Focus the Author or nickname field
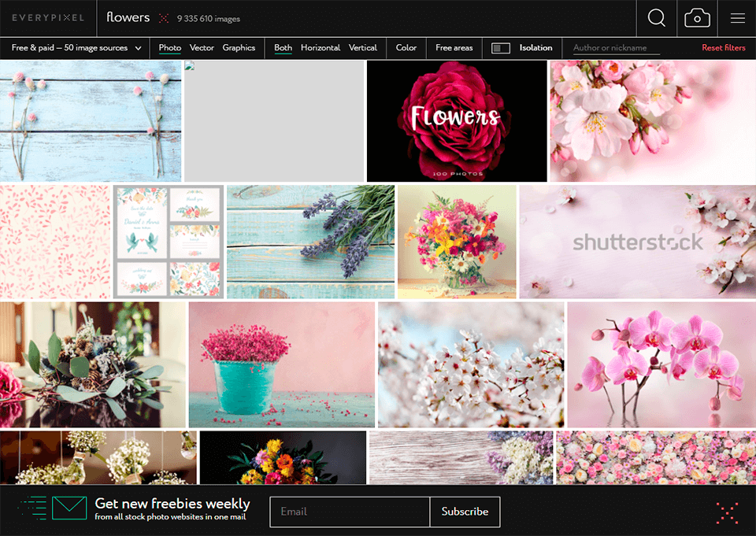 616,48
